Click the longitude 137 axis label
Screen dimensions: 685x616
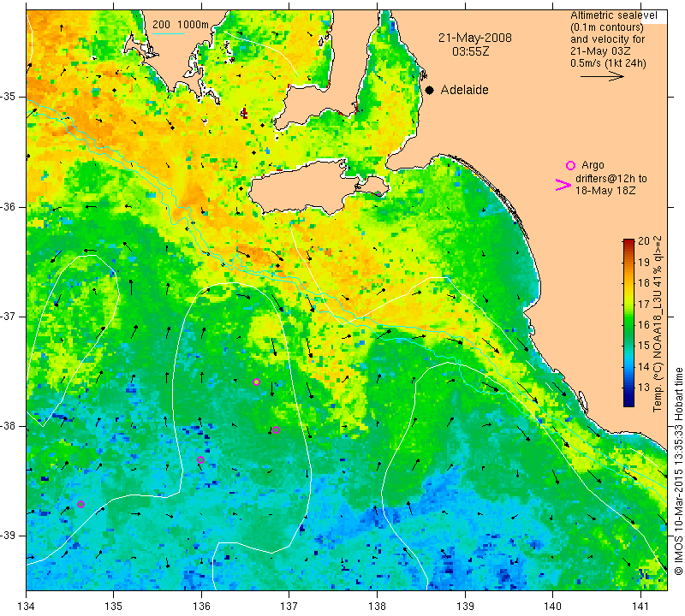click(289, 607)
